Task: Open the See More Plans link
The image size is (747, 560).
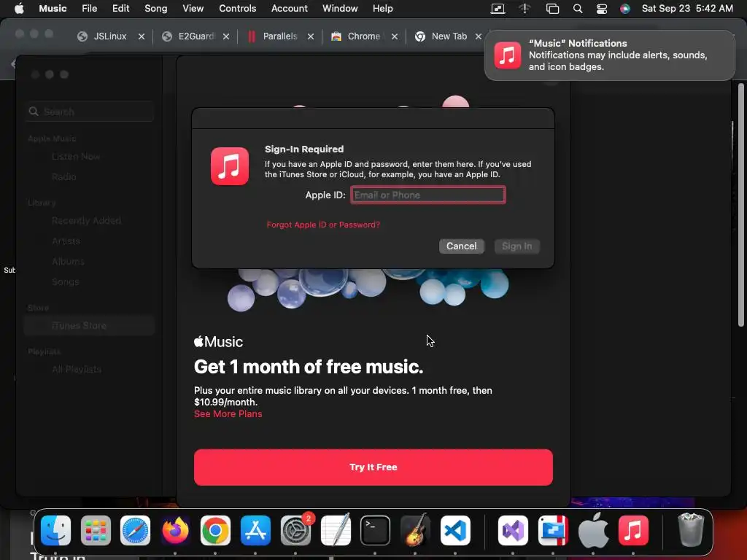Action: coord(228,414)
